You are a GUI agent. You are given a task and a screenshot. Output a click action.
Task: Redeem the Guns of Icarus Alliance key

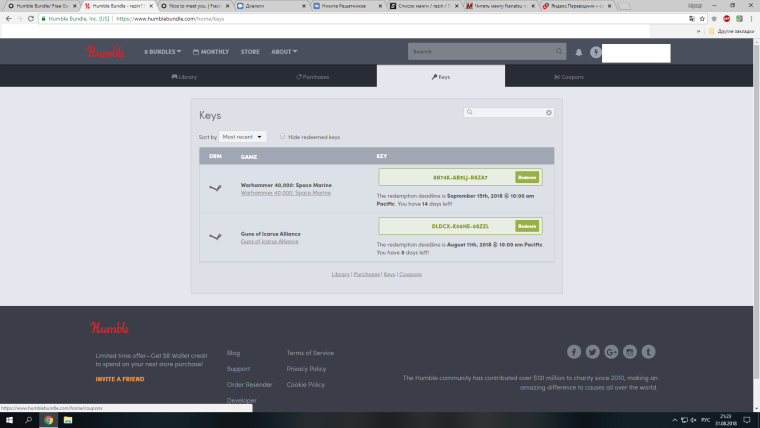tap(527, 226)
